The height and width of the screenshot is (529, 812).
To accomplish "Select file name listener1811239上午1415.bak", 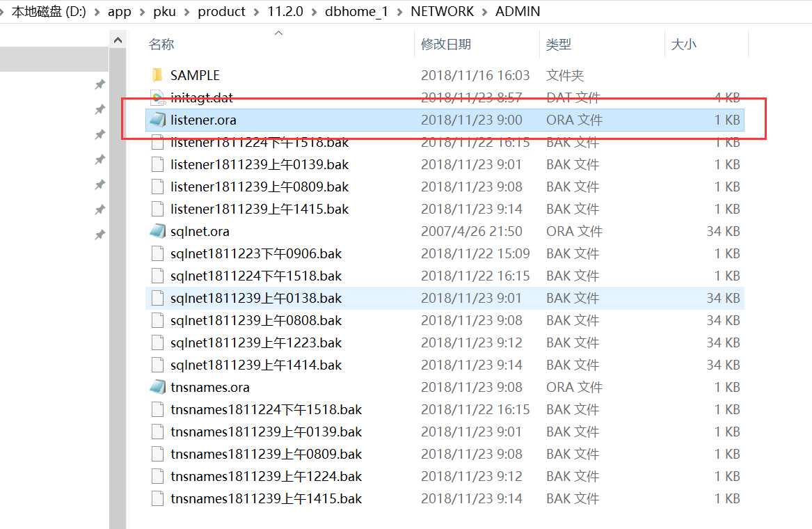I will coord(260,210).
